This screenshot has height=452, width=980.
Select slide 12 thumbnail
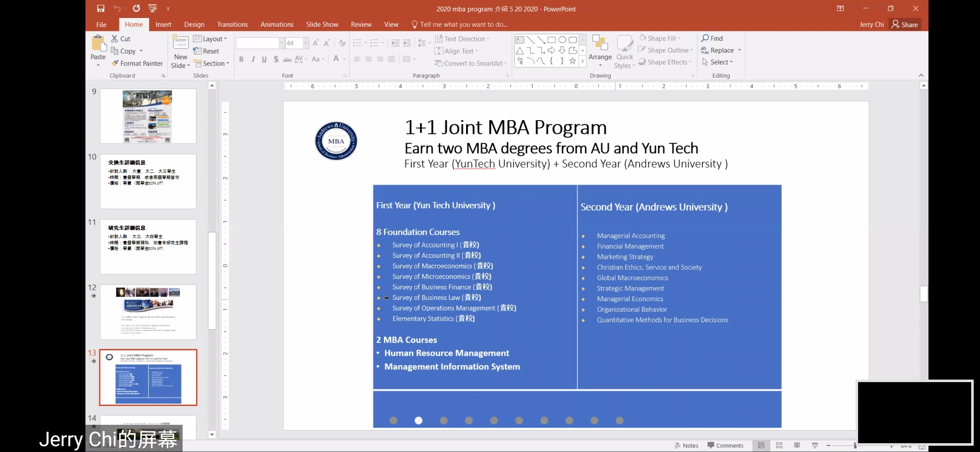[148, 312]
